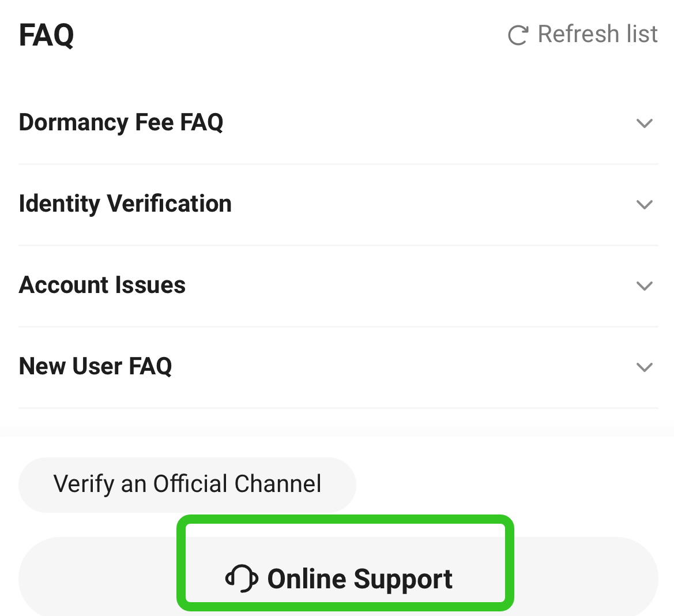
Task: Expand the New User FAQ chevron
Action: [x=644, y=367]
